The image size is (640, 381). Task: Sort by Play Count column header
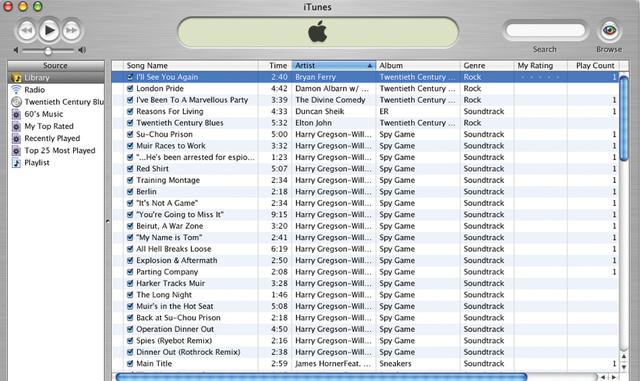point(593,65)
